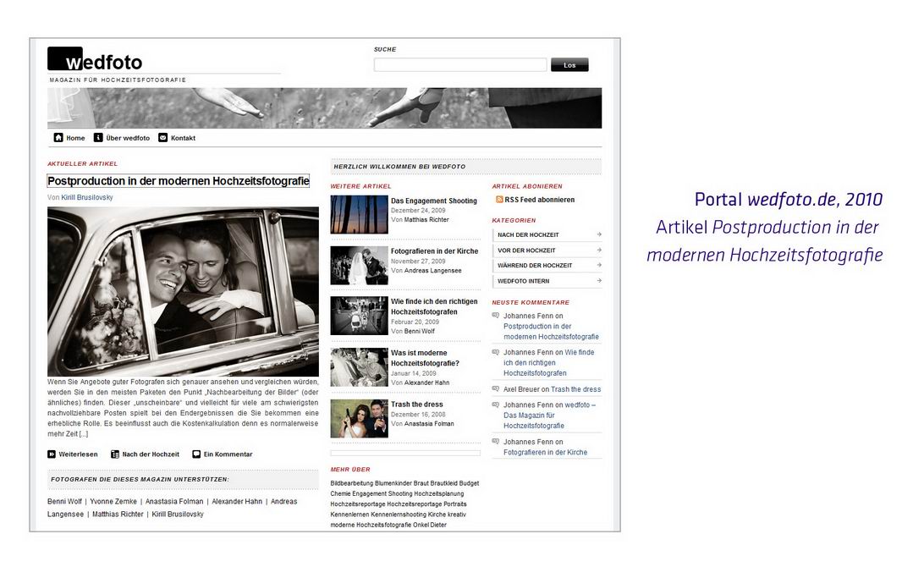Open the Kontakt menu item

[x=183, y=138]
